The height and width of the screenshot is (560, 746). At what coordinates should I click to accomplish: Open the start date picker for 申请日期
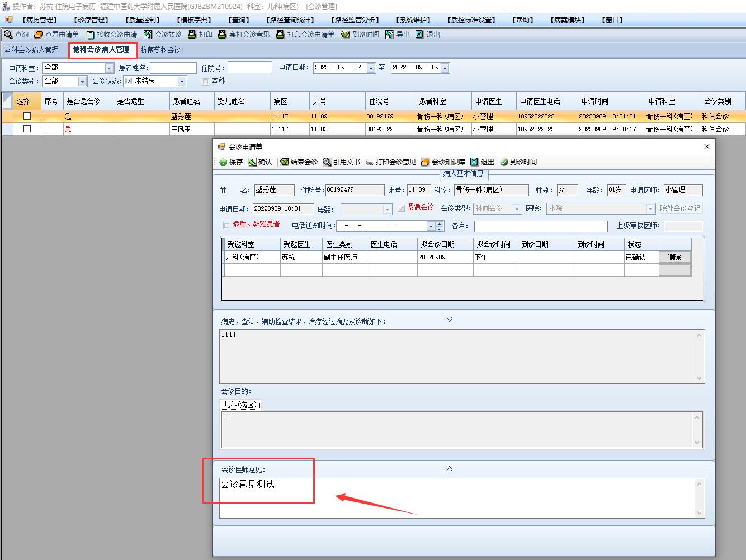point(371,68)
